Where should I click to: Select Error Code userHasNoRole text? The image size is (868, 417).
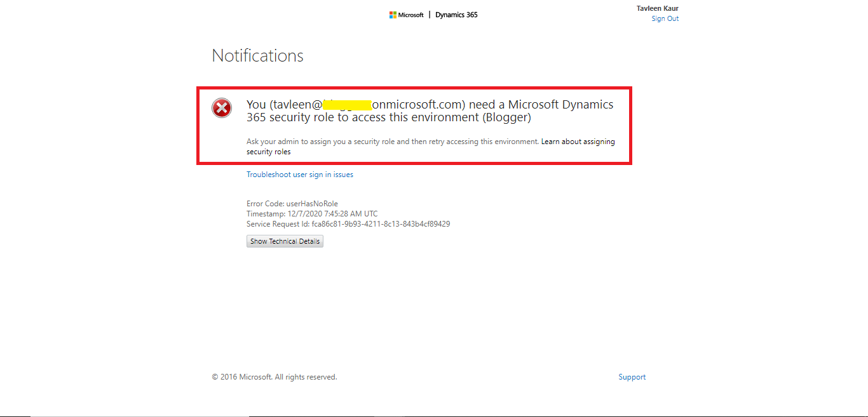point(292,204)
